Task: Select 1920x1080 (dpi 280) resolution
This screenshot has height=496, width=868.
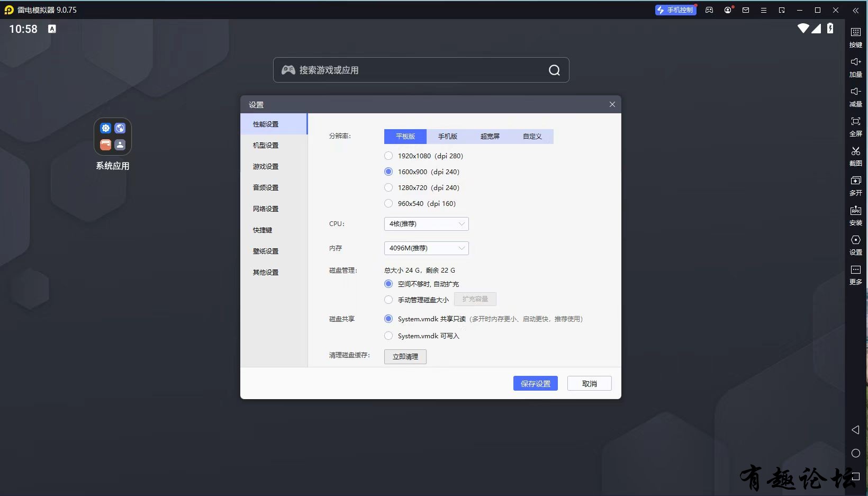Action: (x=388, y=156)
